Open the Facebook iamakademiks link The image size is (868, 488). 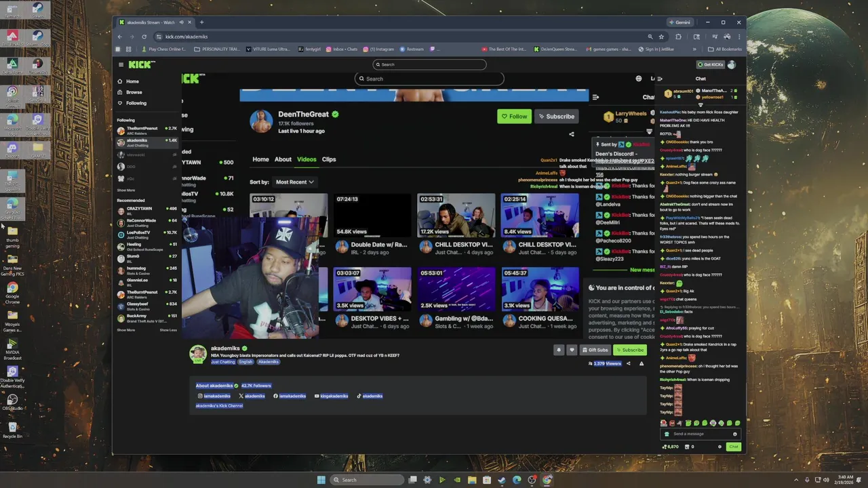click(290, 396)
